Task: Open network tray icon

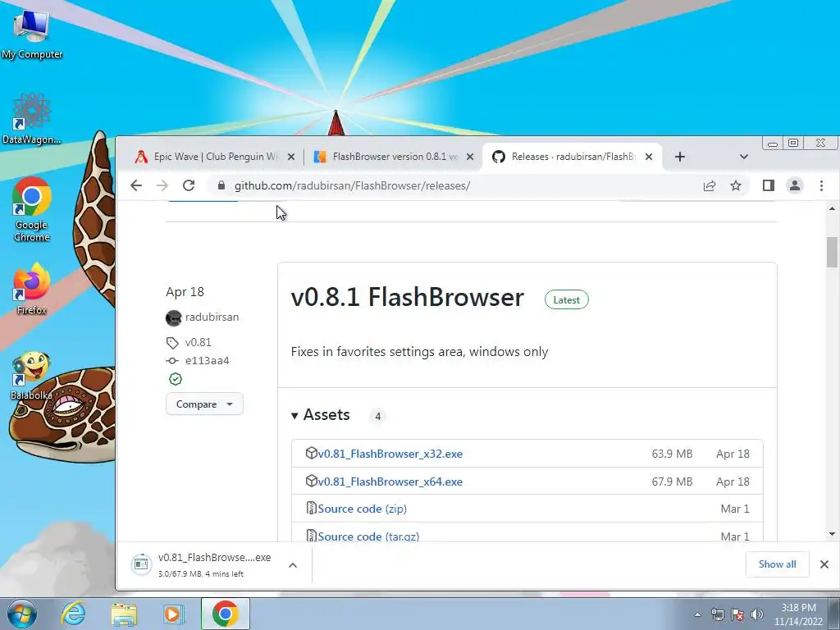Action: 717,614
